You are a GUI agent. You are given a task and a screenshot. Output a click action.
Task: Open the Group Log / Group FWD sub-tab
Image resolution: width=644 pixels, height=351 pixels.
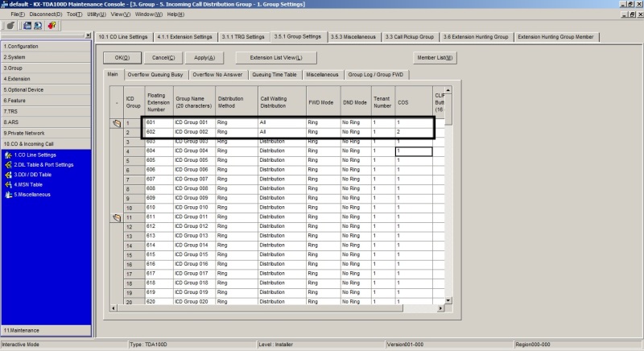376,75
